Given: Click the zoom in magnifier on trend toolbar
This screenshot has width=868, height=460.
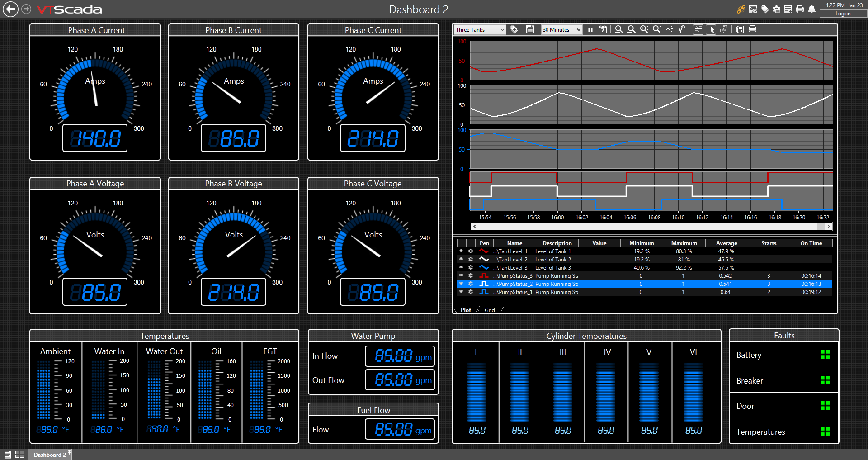Looking at the screenshot, I should click(x=618, y=29).
